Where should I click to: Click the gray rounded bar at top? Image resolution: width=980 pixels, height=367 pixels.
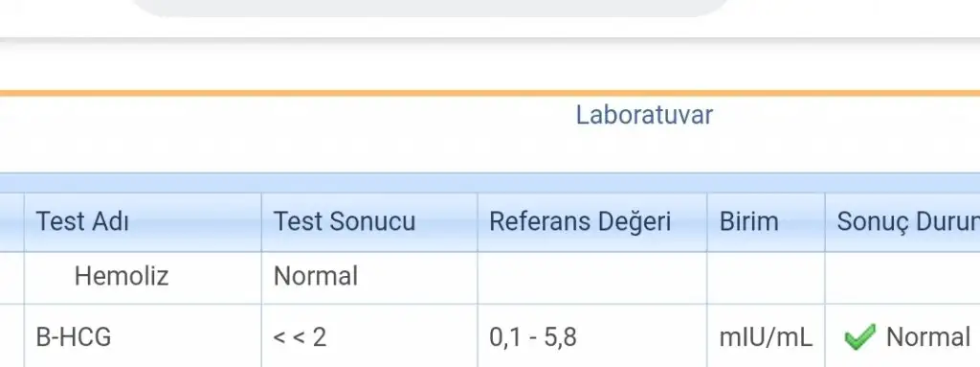click(x=432, y=8)
